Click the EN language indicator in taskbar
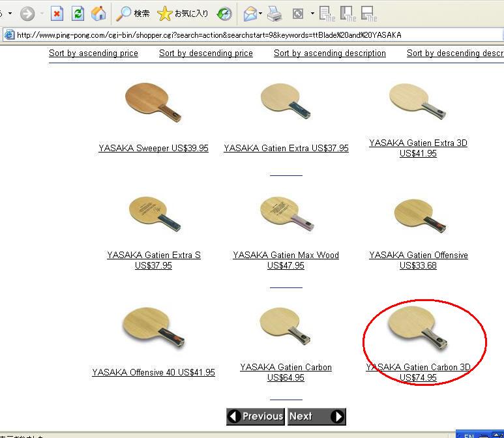This screenshot has height=438, width=504. [469, 435]
